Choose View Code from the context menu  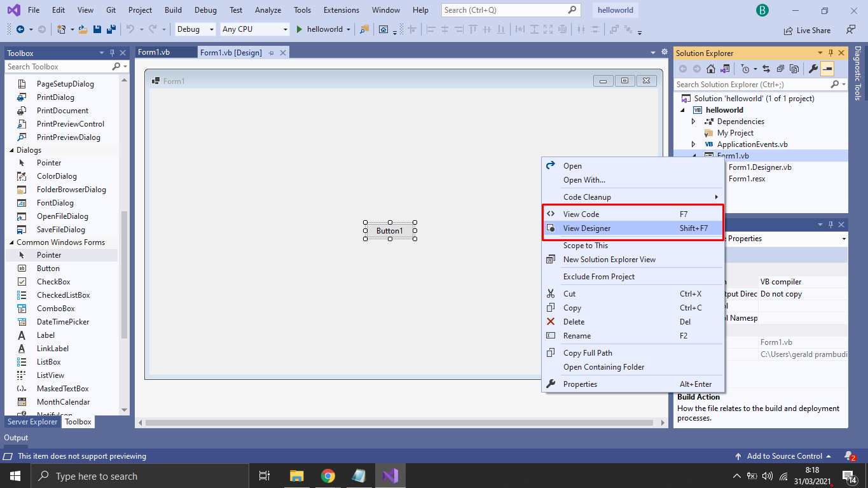tap(580, 214)
